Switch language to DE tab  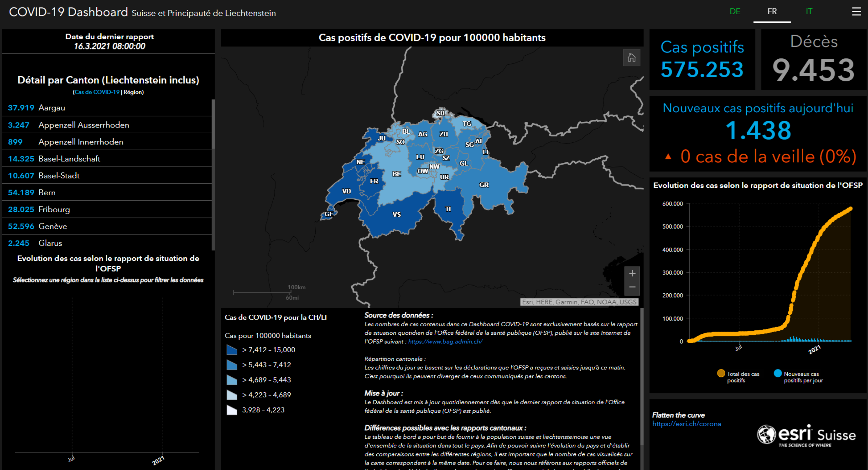point(735,12)
